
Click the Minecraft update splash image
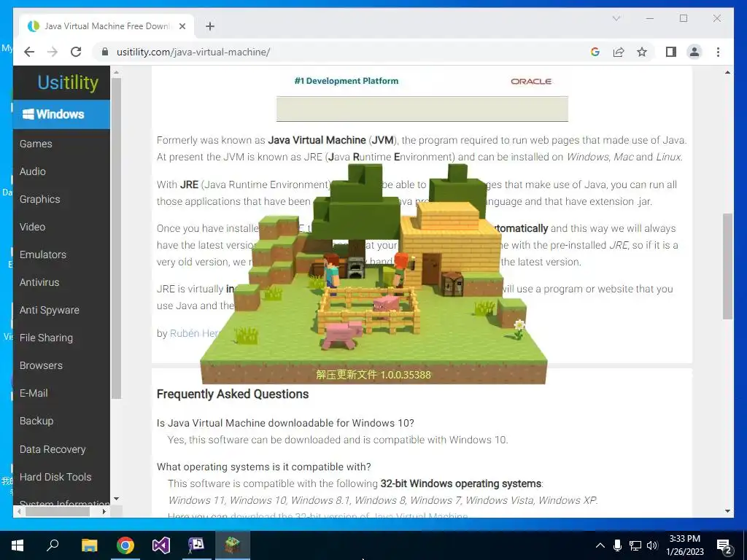click(373, 274)
